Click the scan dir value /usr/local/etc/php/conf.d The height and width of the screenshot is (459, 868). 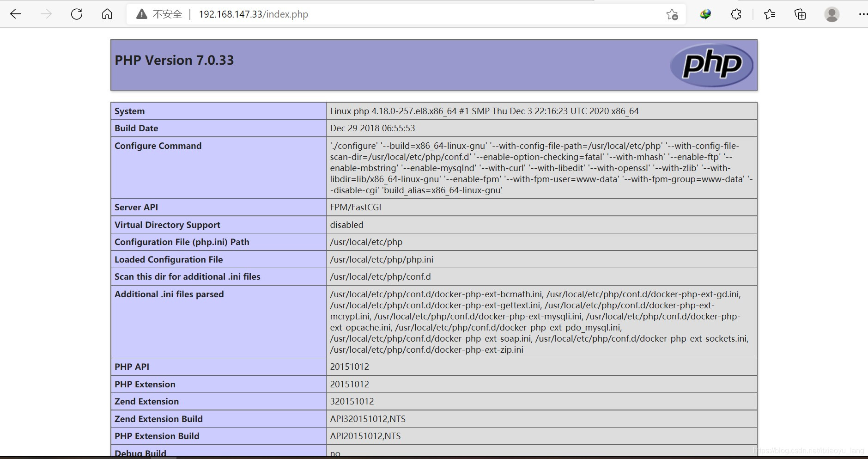click(x=380, y=276)
